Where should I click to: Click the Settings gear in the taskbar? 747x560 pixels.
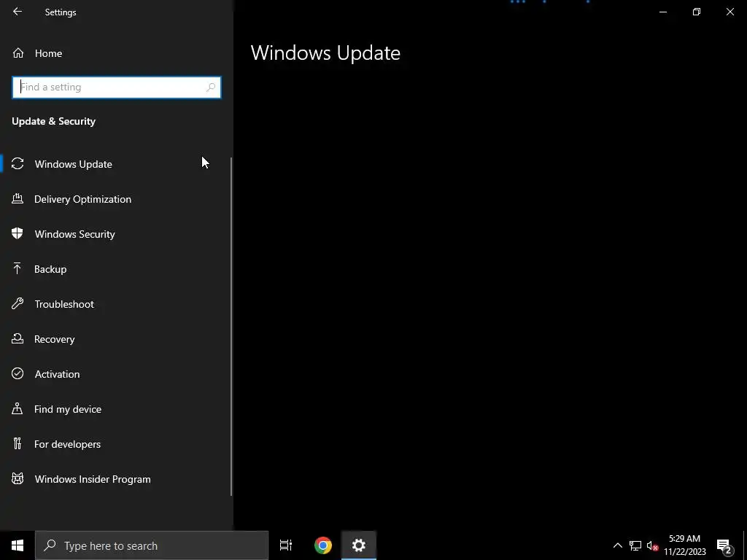(x=359, y=545)
